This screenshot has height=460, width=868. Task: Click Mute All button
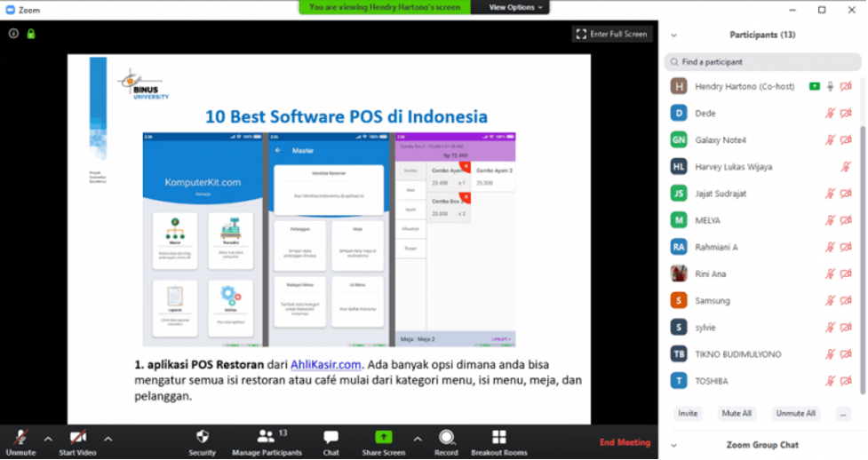coord(737,414)
